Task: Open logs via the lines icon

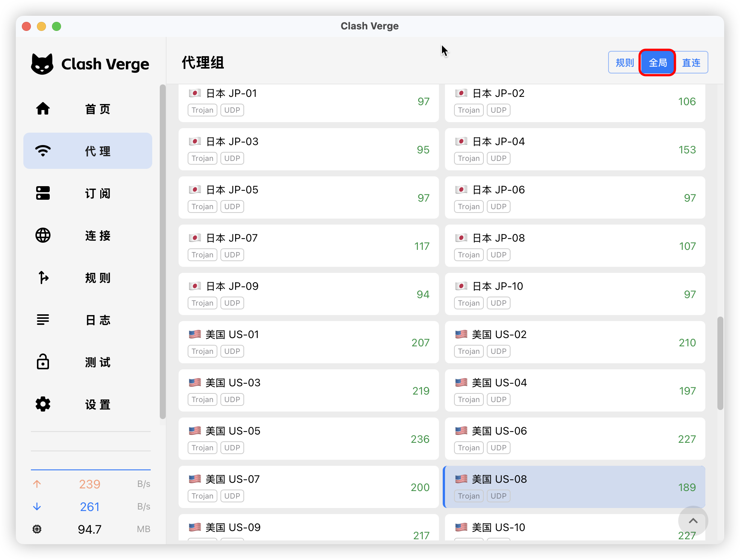Action: [43, 320]
